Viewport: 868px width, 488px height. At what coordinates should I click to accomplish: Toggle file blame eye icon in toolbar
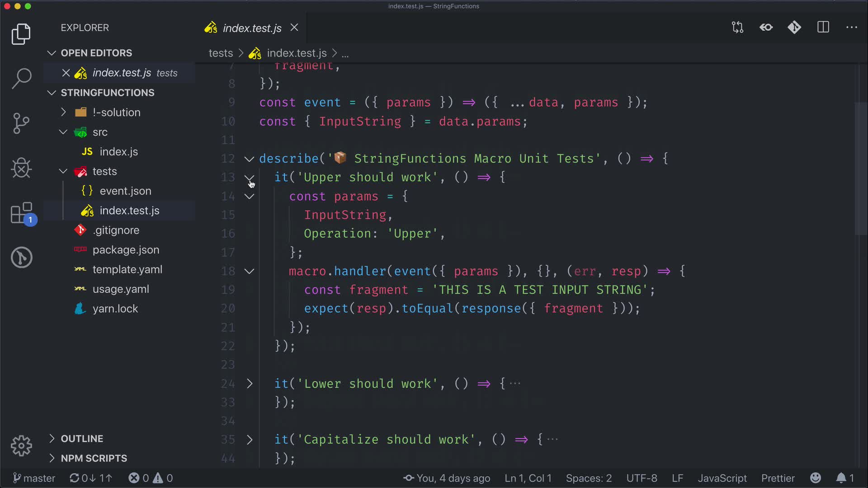point(766,28)
